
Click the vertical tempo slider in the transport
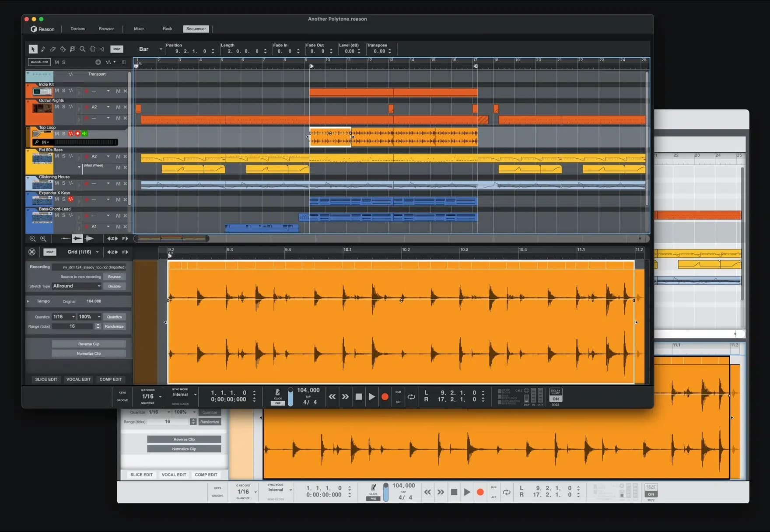[290, 397]
